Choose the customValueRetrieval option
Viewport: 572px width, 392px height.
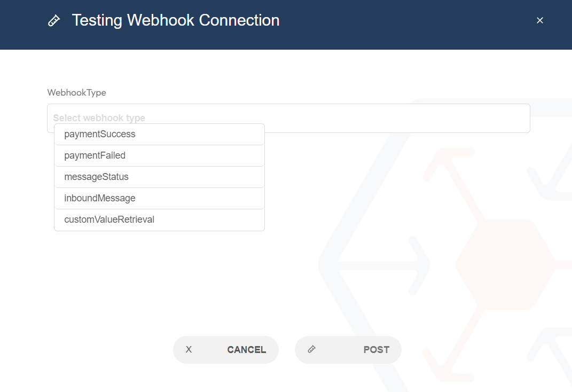159,219
